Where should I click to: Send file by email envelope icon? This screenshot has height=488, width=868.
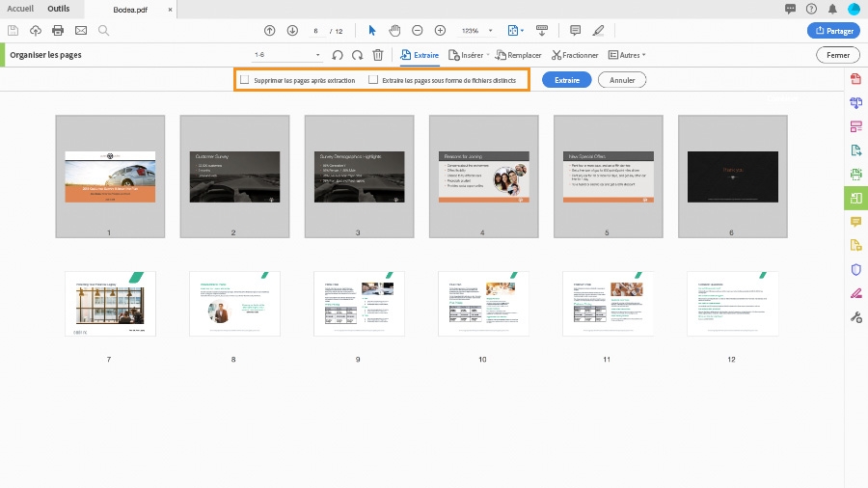[x=81, y=31]
